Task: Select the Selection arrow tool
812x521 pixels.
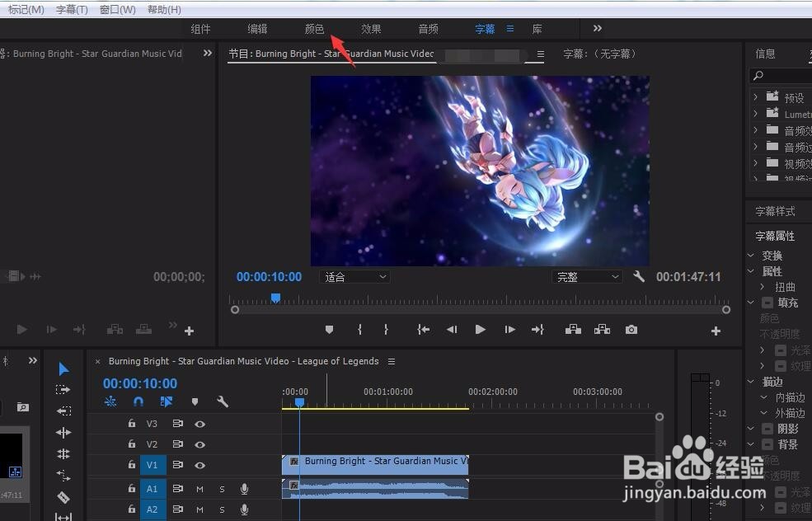Action: click(63, 368)
